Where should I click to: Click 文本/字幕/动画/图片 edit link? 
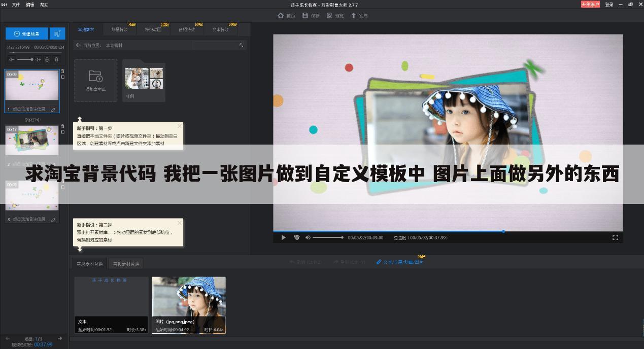[x=400, y=262]
